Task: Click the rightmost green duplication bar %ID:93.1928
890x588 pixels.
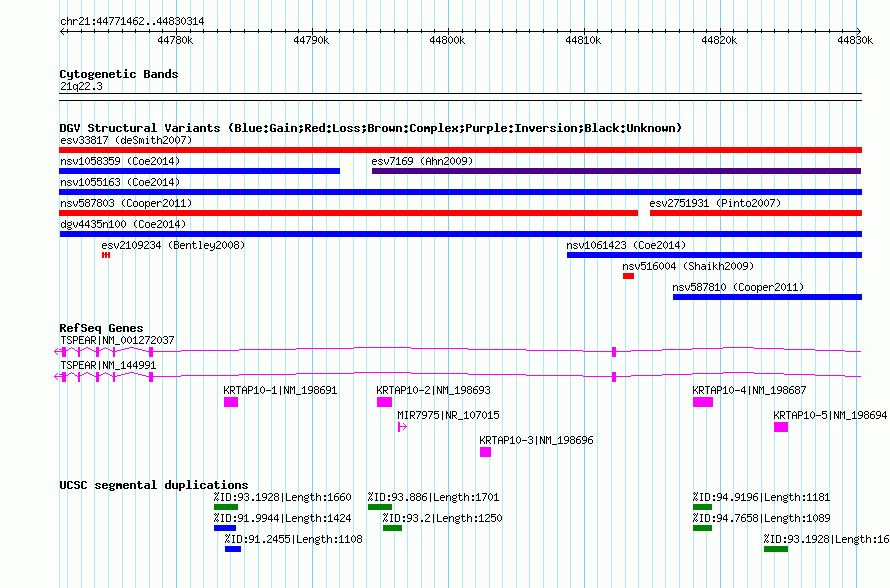Action: [x=776, y=549]
